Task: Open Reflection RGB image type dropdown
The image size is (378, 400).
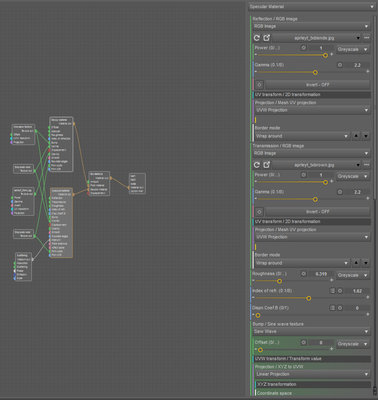Action: tap(311, 26)
